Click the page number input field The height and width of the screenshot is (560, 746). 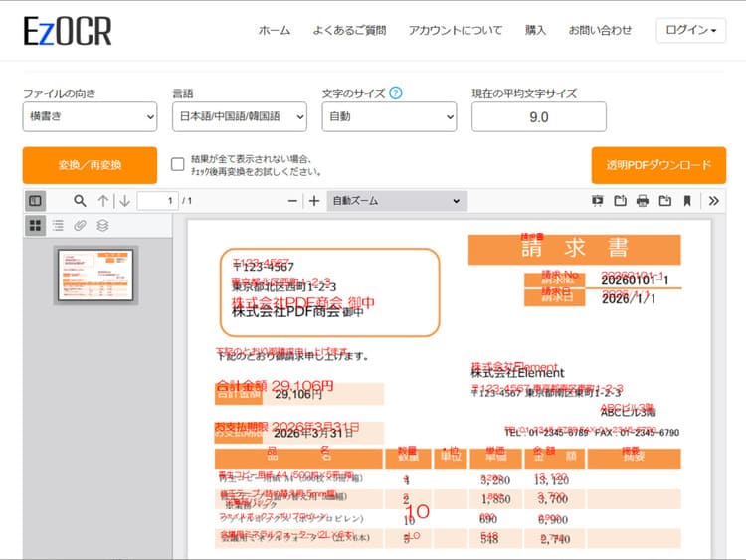click(x=157, y=201)
